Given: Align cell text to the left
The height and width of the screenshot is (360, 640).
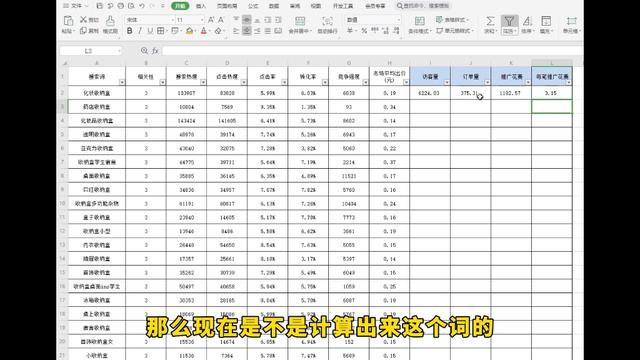Looking at the screenshot, I should [236, 31].
